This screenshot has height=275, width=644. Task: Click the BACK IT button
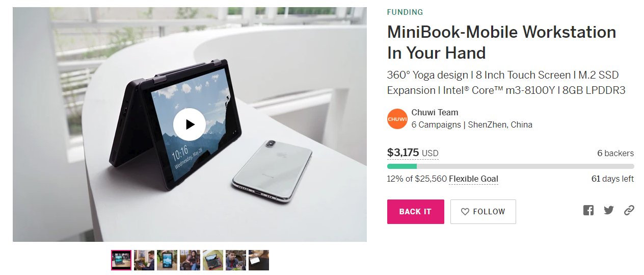click(416, 212)
